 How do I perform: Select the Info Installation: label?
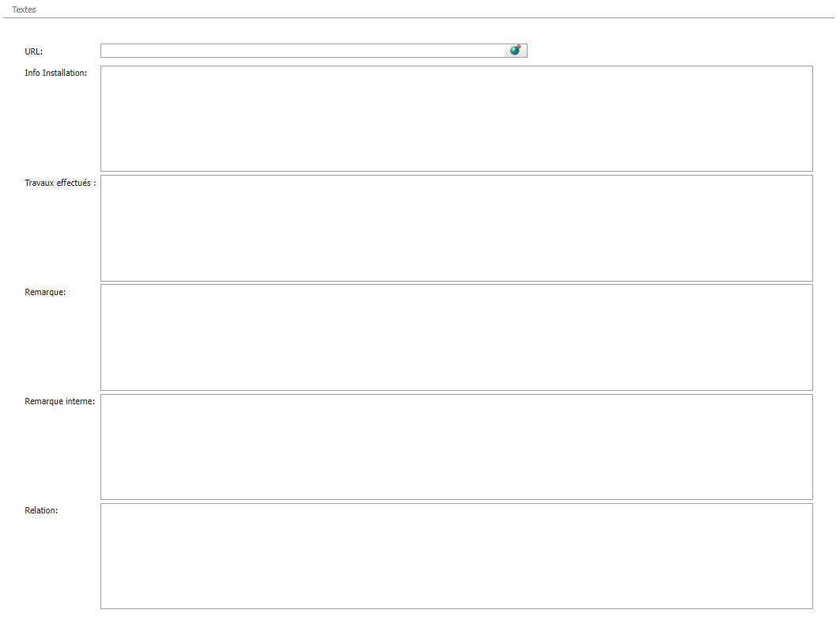click(55, 73)
